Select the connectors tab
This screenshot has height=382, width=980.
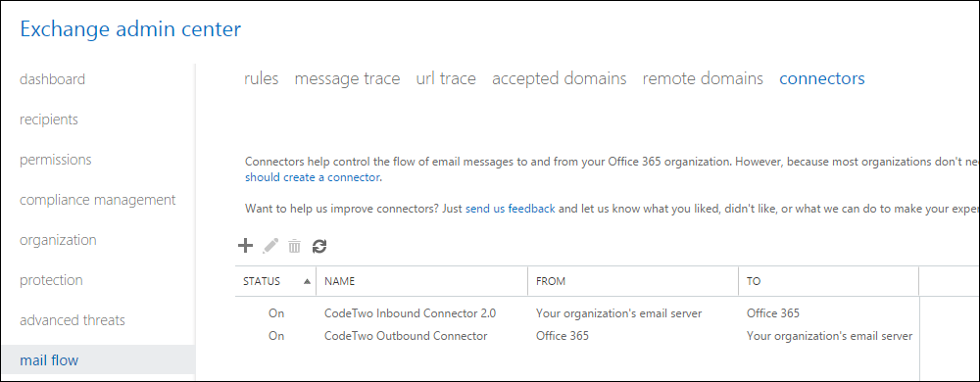pos(822,78)
